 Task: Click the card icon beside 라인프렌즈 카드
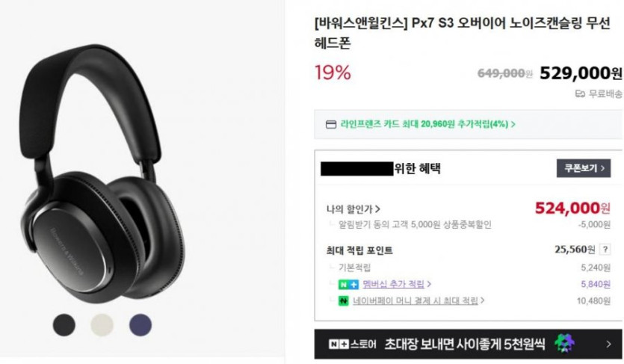pyautogui.click(x=331, y=125)
